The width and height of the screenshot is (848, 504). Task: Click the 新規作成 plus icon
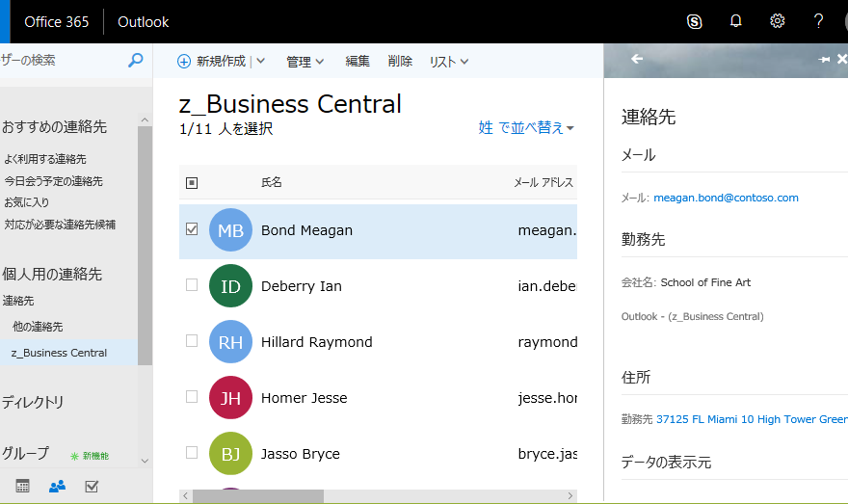click(184, 62)
